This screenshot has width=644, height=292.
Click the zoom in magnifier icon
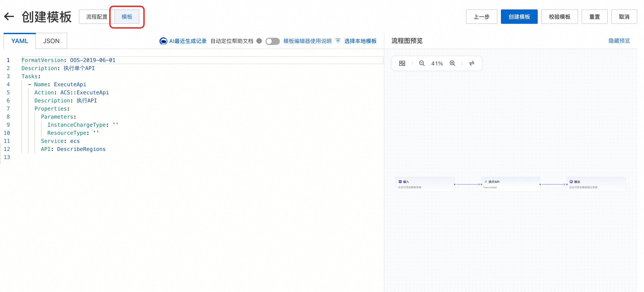[452, 63]
